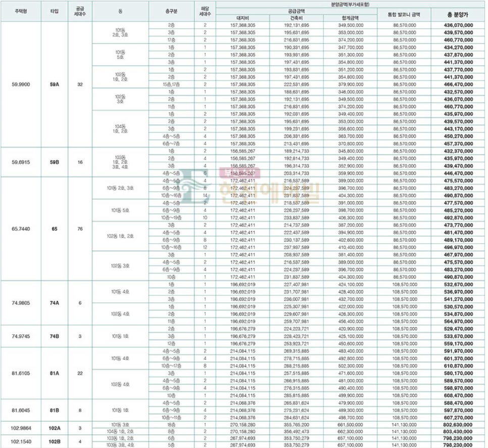Click total price 467,970,000
The width and height of the screenshot is (488, 448).
tap(458, 255)
